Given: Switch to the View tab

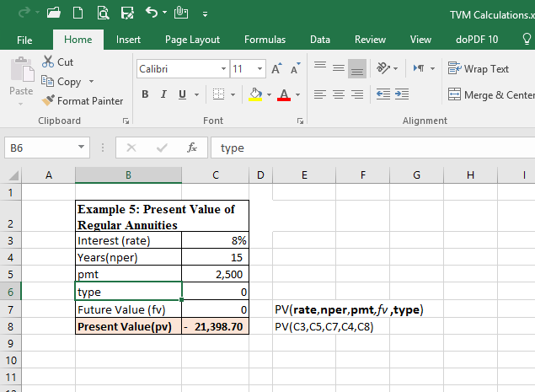Looking at the screenshot, I should 420,40.
